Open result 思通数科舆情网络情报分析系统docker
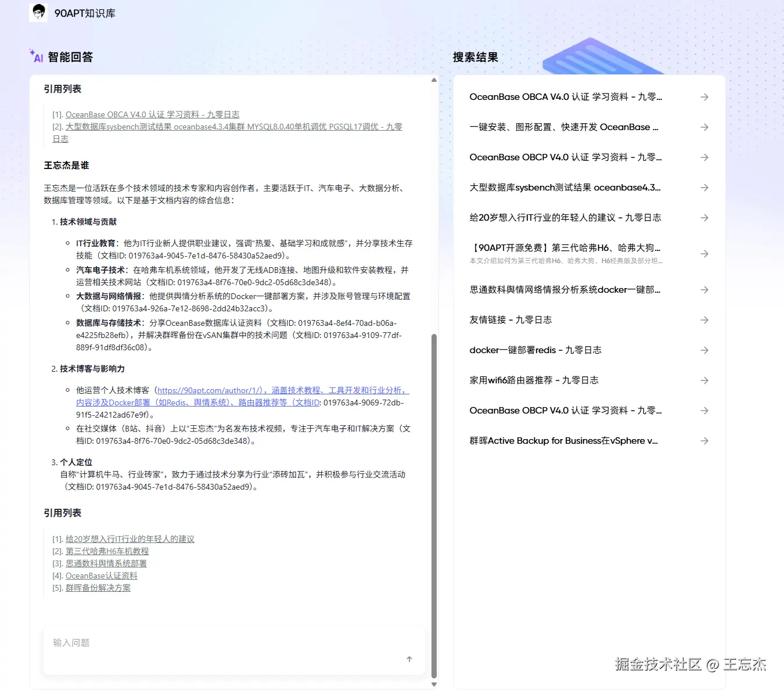 tap(564, 290)
